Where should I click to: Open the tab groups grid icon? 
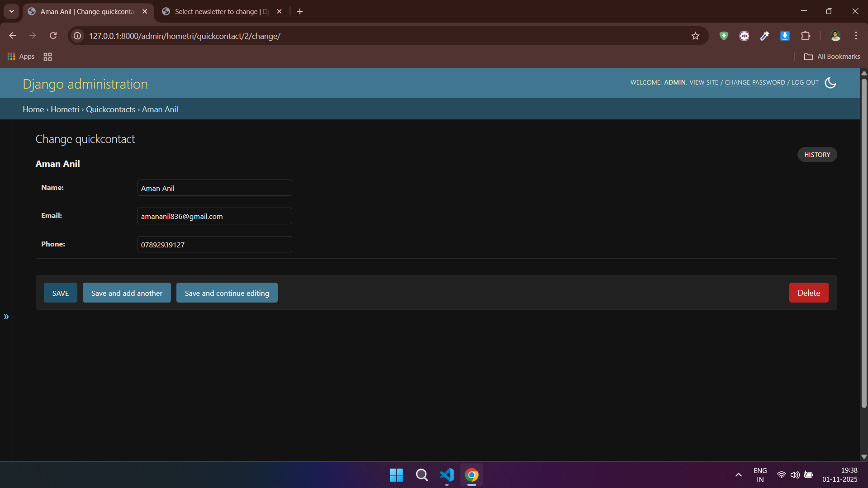click(x=47, y=57)
